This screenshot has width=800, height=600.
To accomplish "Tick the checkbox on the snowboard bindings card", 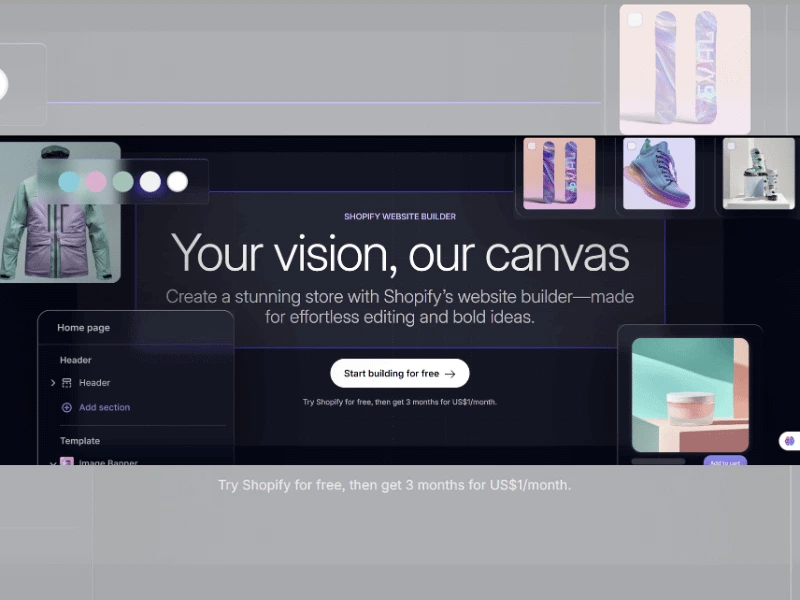I will pyautogui.click(x=731, y=146).
